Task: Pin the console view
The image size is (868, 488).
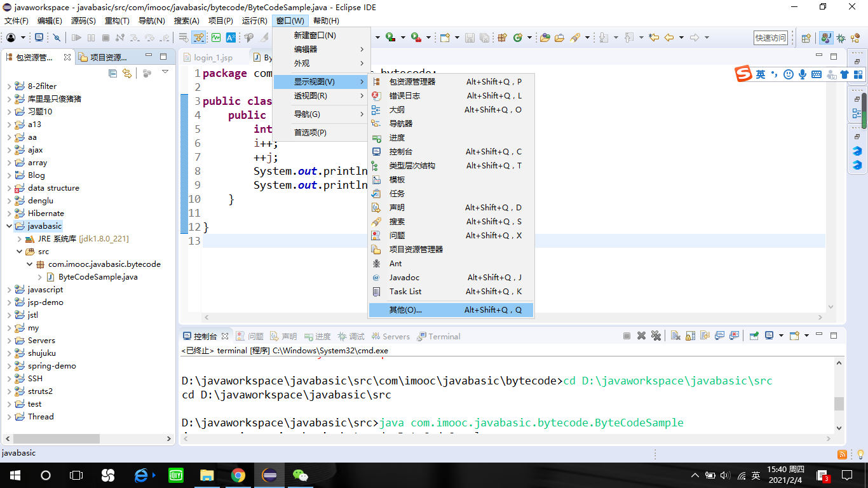Action: coord(753,335)
